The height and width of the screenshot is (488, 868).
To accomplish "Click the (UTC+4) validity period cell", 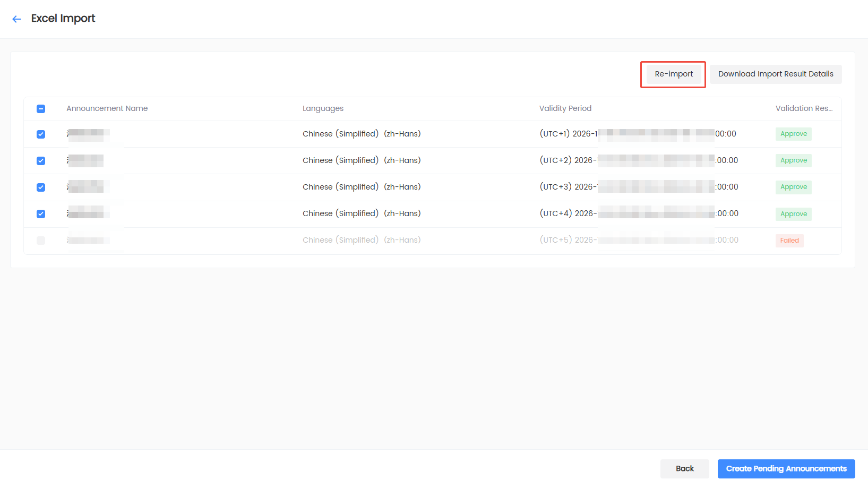I will point(639,213).
